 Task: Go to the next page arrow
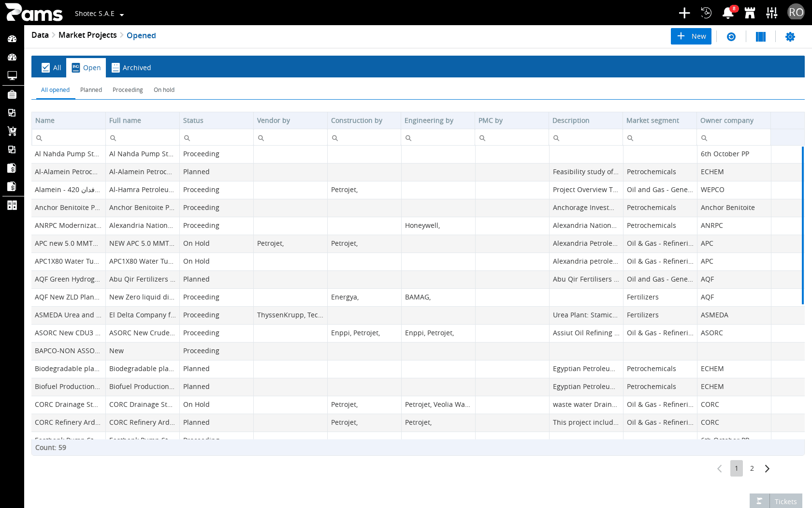point(767,468)
